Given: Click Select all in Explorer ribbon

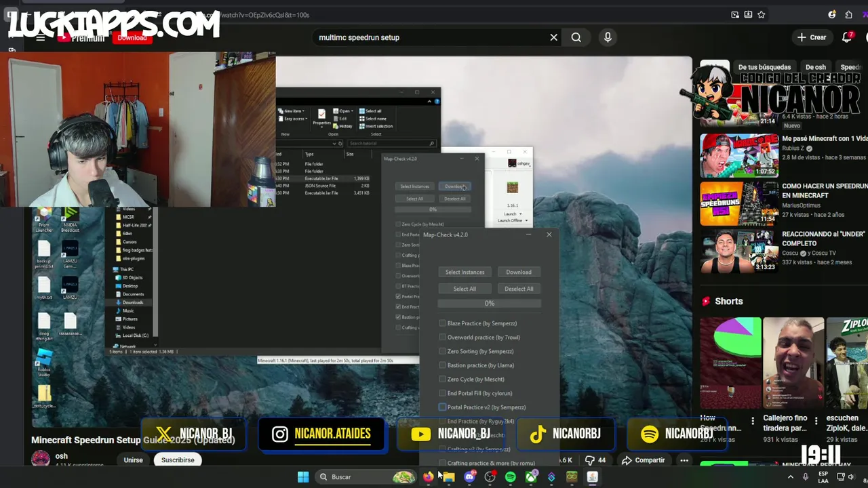Looking at the screenshot, I should pyautogui.click(x=370, y=110).
